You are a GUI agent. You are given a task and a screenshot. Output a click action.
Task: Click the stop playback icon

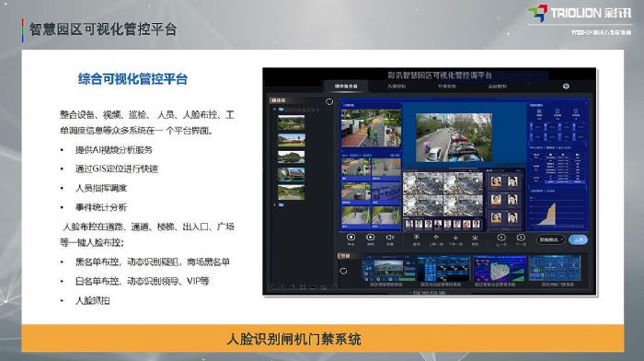point(351,238)
